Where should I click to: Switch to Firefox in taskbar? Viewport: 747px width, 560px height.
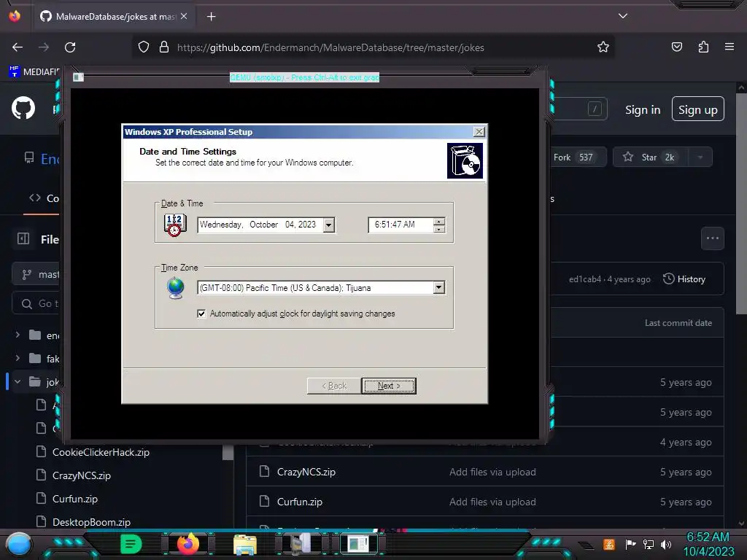[187, 544]
